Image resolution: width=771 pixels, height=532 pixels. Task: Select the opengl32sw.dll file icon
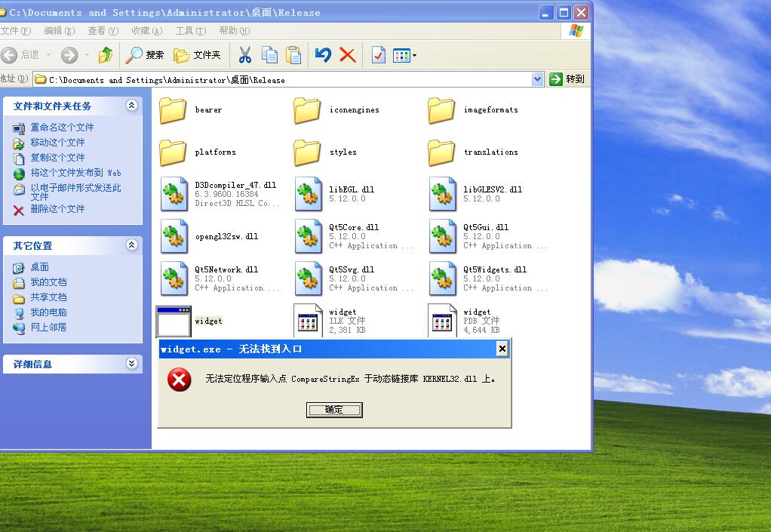pyautogui.click(x=174, y=236)
